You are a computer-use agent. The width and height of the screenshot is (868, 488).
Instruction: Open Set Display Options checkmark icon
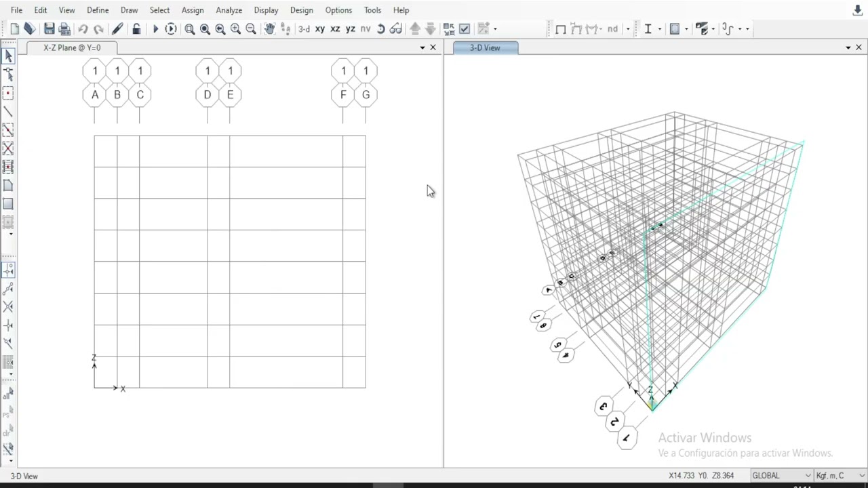[465, 28]
